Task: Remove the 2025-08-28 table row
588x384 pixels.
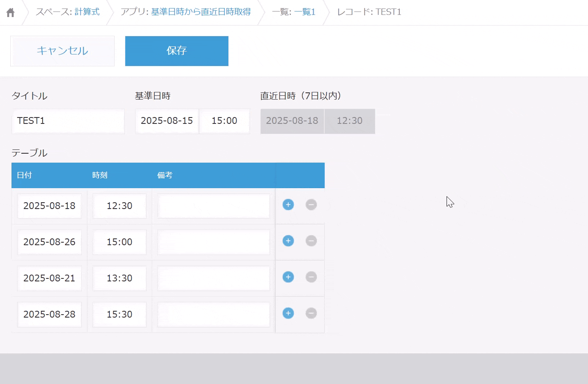Action: [311, 313]
